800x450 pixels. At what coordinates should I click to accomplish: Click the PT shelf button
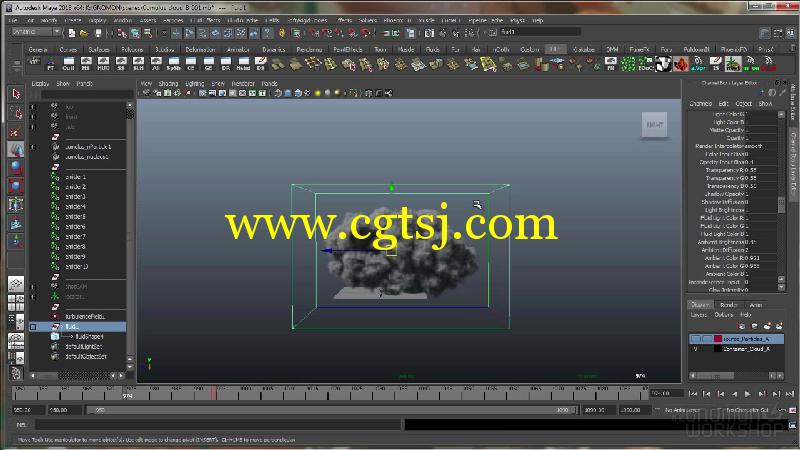click(x=51, y=64)
